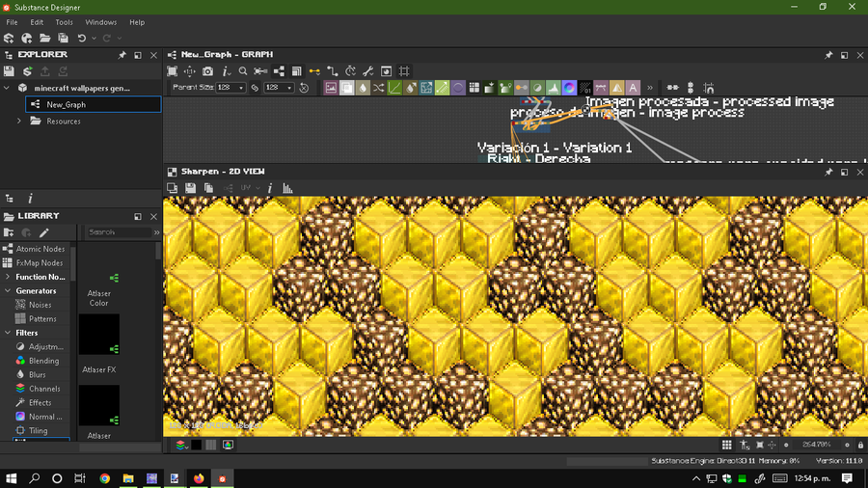
Task: Open Firefox from the taskbar
Action: (x=199, y=478)
